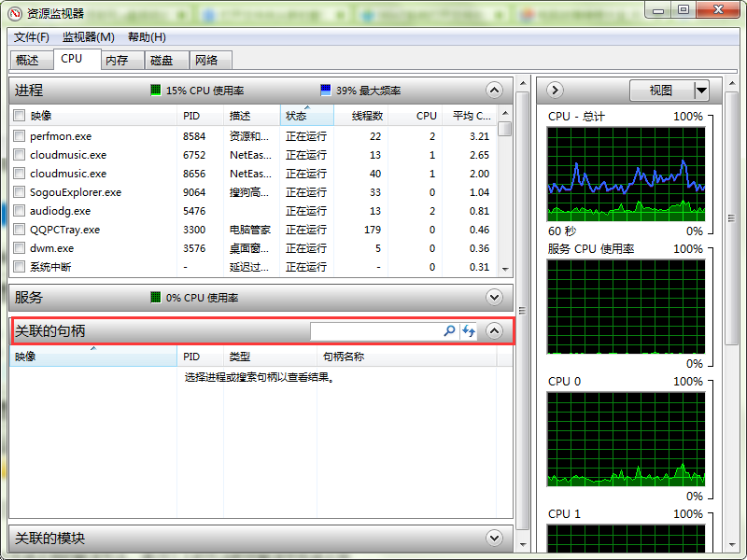Screen dimensions: 747x560
Task: Check the perfmon.exe process checkbox
Action: pyautogui.click(x=19, y=136)
